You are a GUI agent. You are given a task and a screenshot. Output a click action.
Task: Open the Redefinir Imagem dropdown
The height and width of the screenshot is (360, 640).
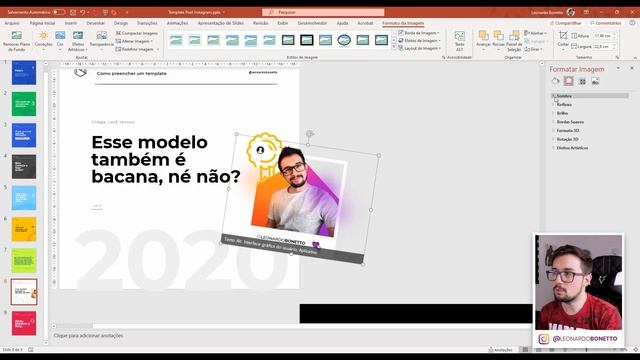click(x=137, y=49)
